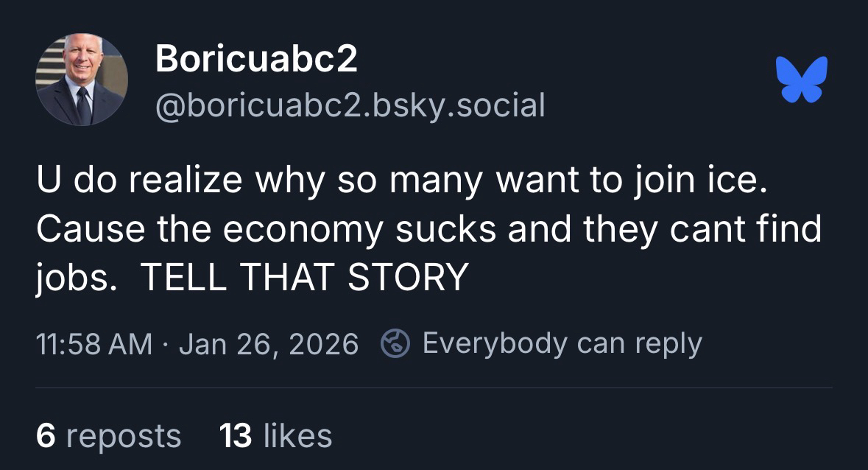Image resolution: width=868 pixels, height=470 pixels.
Task: Click the Boricuabc2 display name
Action: pyautogui.click(x=256, y=59)
